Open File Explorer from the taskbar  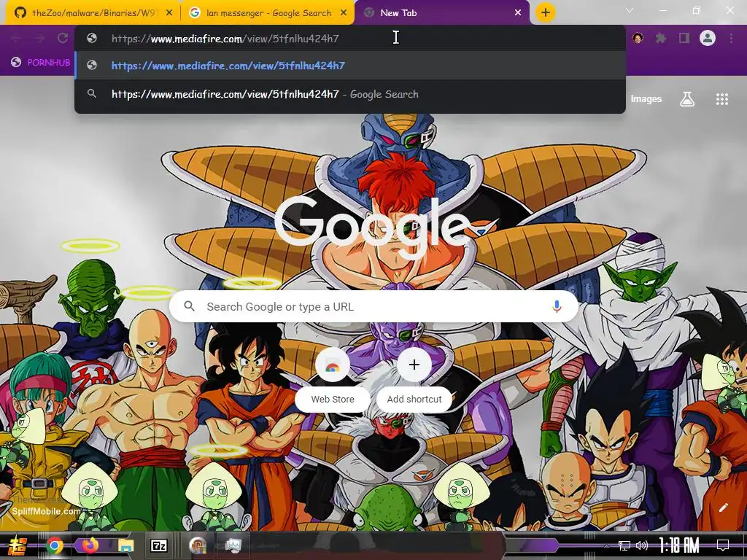coord(126,545)
